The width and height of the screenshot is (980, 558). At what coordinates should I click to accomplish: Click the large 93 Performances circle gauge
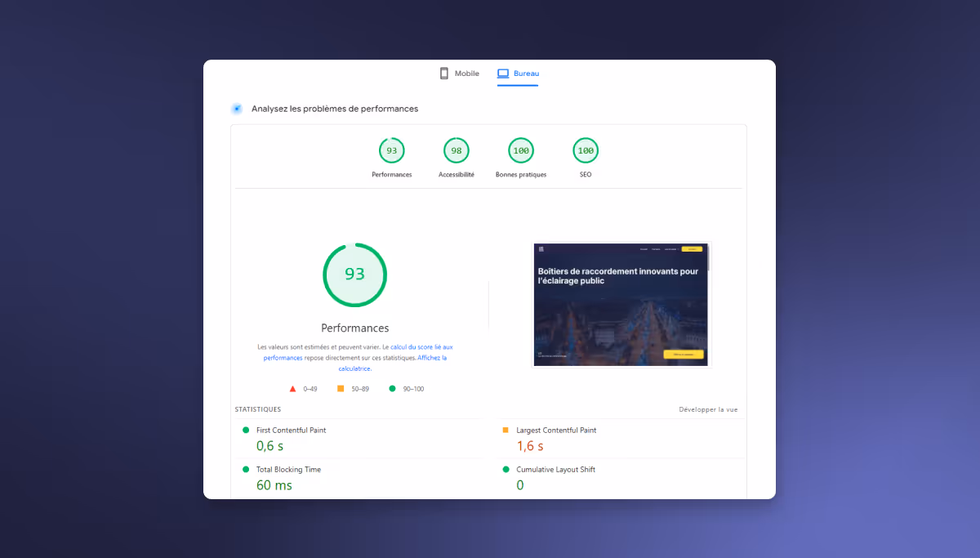click(x=354, y=275)
